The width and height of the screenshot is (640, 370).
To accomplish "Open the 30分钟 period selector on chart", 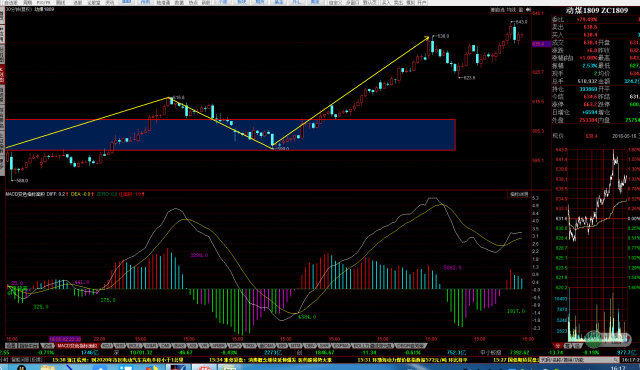I will (19, 9).
